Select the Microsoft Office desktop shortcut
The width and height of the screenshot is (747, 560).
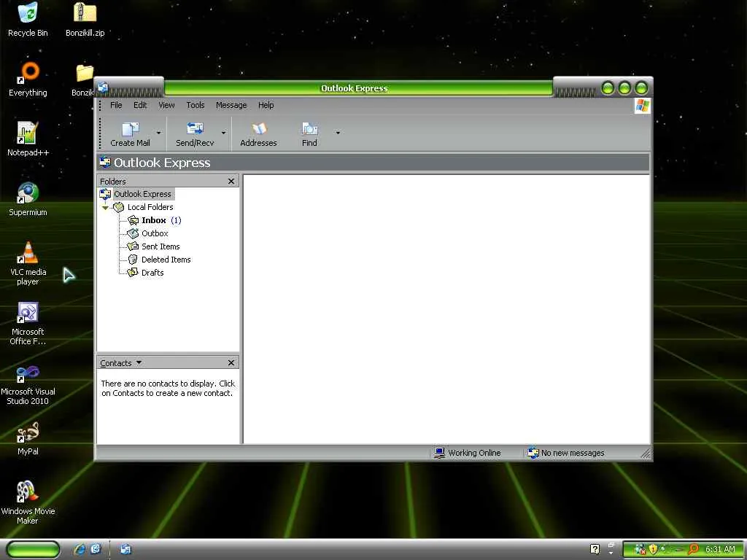pyautogui.click(x=28, y=324)
